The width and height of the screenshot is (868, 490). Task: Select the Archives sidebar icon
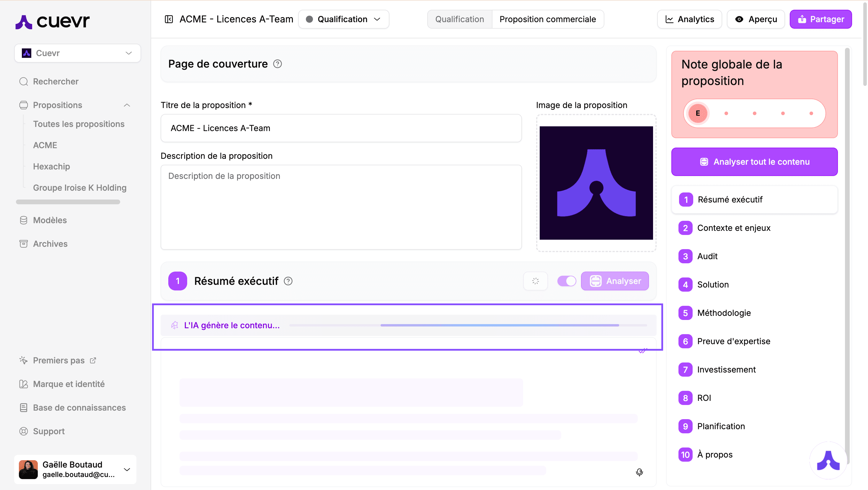click(x=23, y=244)
